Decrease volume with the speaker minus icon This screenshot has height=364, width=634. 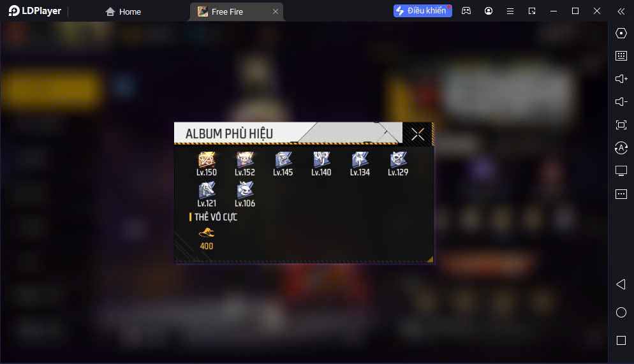coord(621,102)
